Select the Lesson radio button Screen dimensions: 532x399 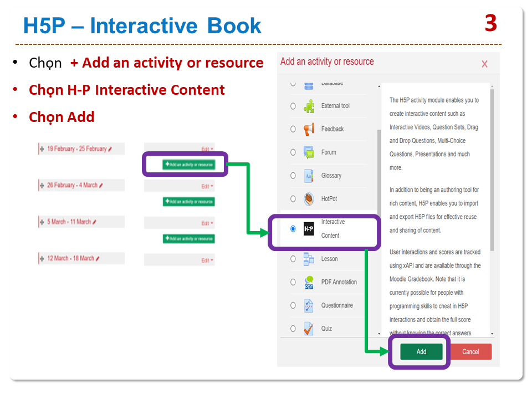pos(293,259)
